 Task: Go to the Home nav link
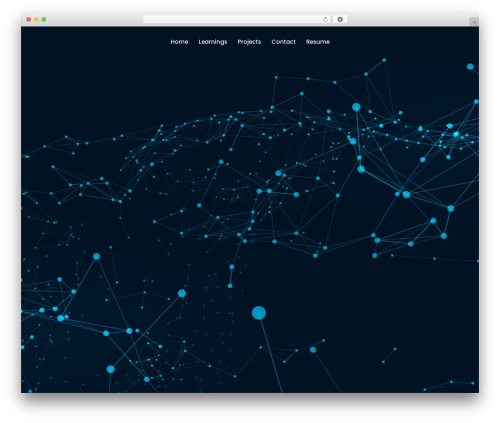179,42
